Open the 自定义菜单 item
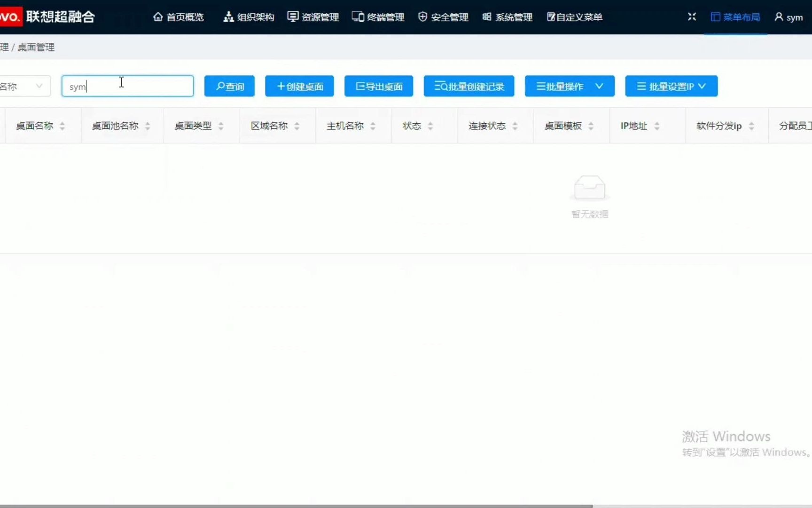This screenshot has width=812, height=508. [x=574, y=17]
